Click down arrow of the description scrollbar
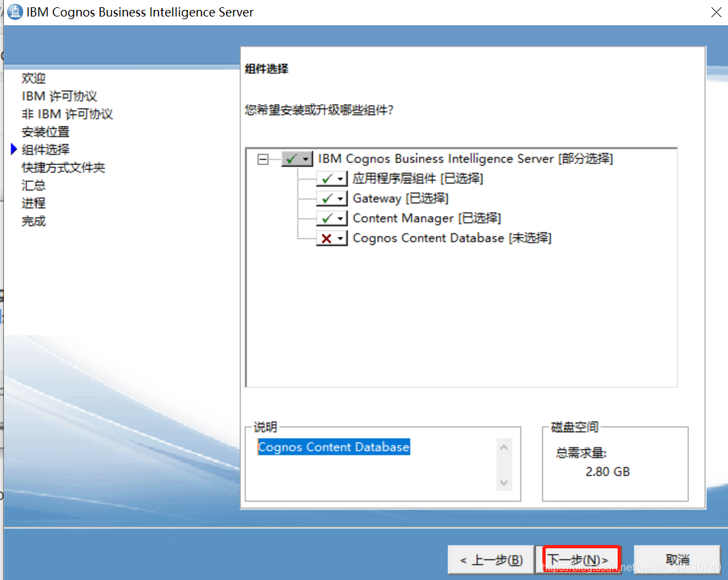 click(504, 483)
